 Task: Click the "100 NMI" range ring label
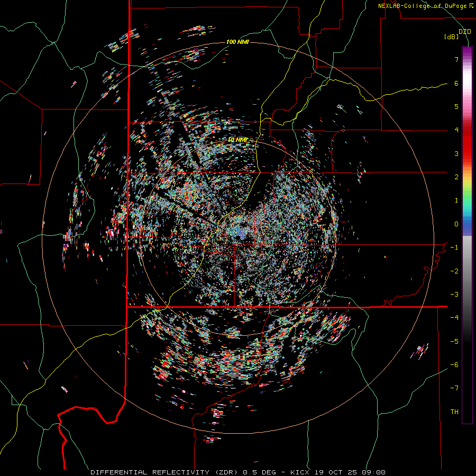[x=237, y=42]
